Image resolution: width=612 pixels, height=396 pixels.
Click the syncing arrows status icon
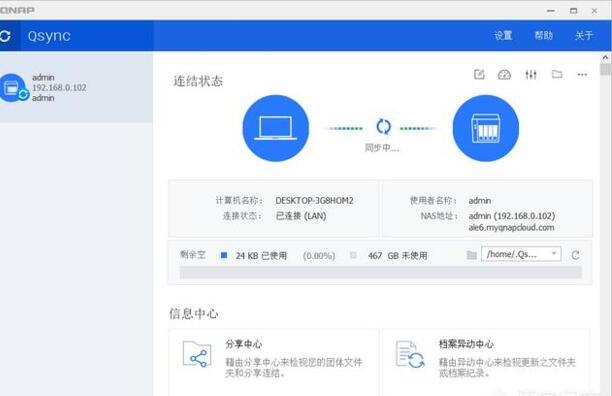click(383, 127)
